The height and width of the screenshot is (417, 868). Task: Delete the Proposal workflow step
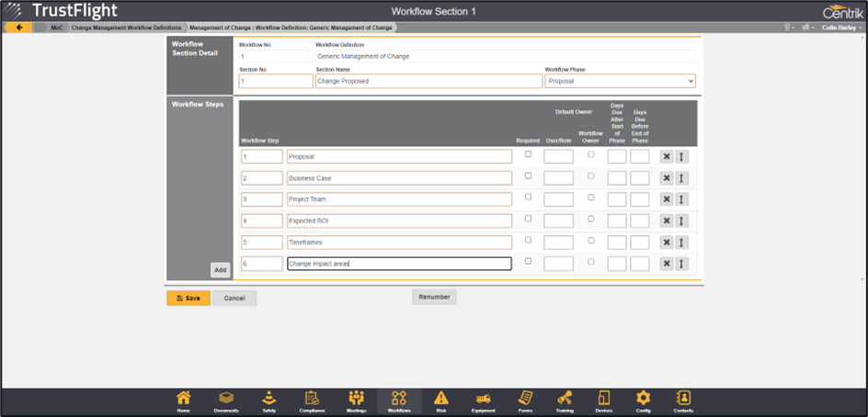tap(667, 157)
